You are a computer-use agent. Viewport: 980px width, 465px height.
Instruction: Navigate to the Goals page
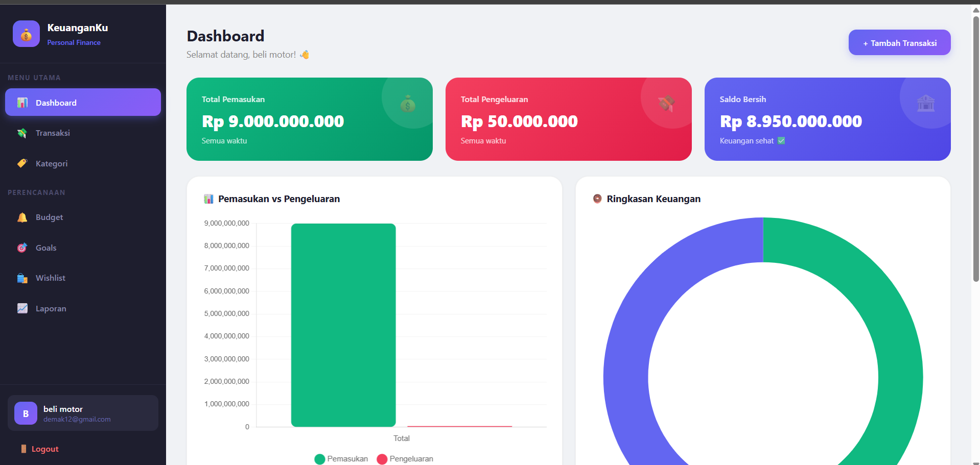[x=83, y=248]
